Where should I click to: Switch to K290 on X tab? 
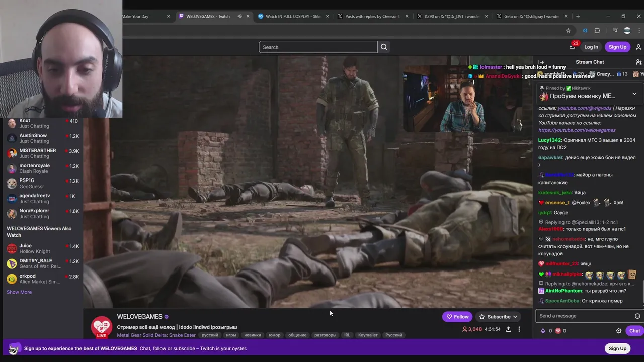pos(452,16)
